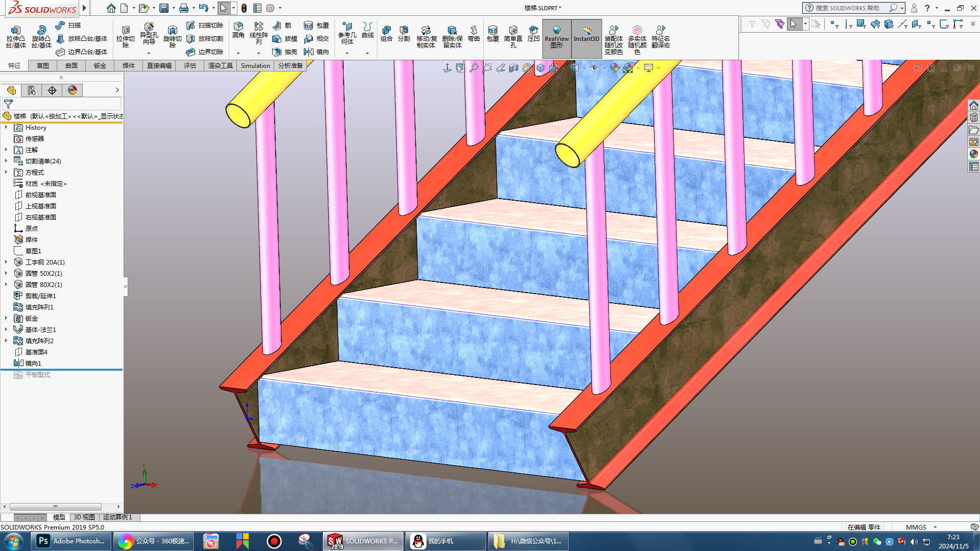Open 我的手机 QQ window from taskbar

445,541
